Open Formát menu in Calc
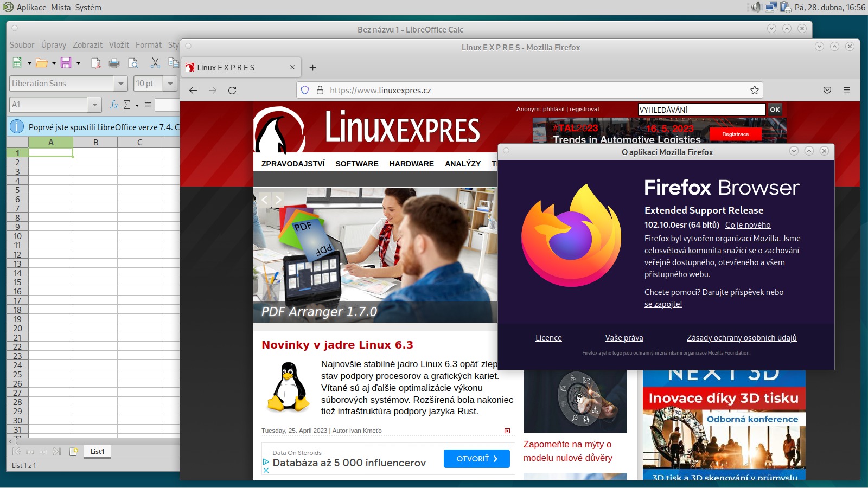This screenshot has width=868, height=488. [149, 45]
